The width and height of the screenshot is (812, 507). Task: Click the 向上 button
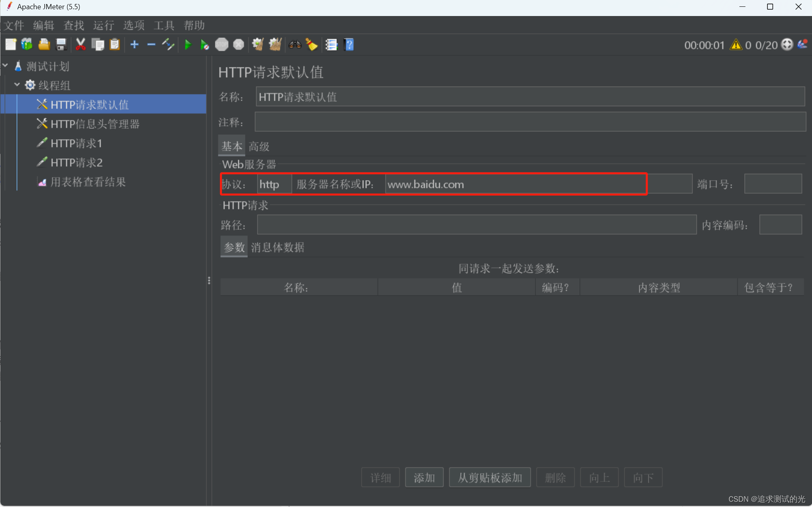[599, 477]
